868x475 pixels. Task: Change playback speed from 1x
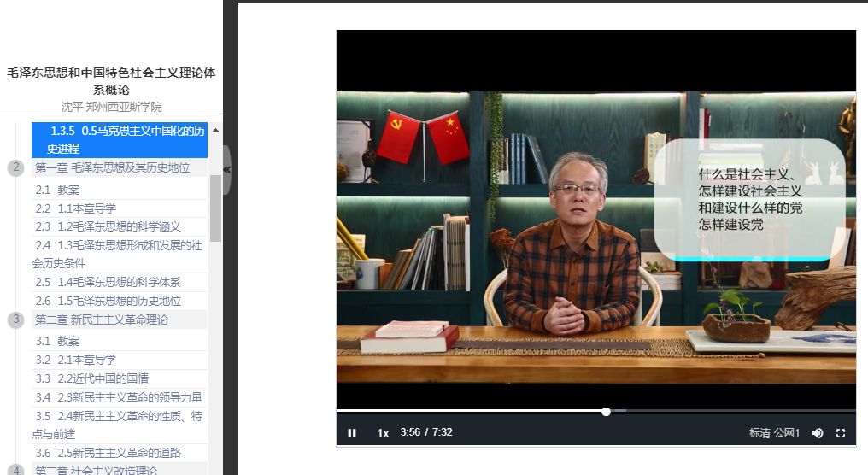[384, 433]
